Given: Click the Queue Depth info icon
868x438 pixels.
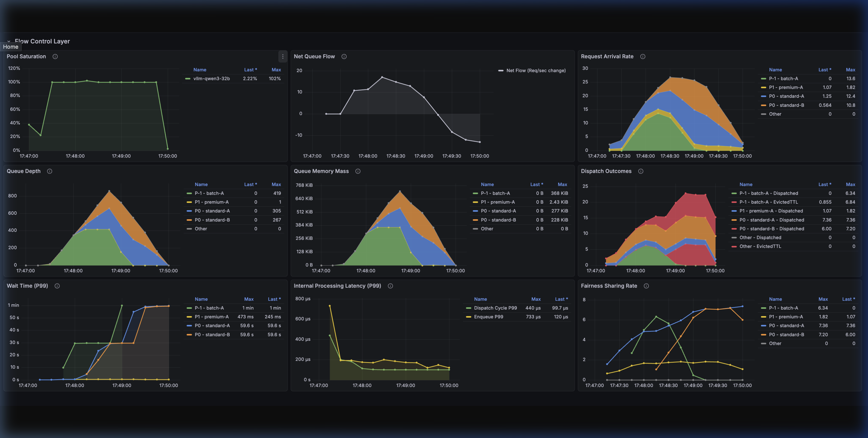Looking at the screenshot, I should [49, 171].
